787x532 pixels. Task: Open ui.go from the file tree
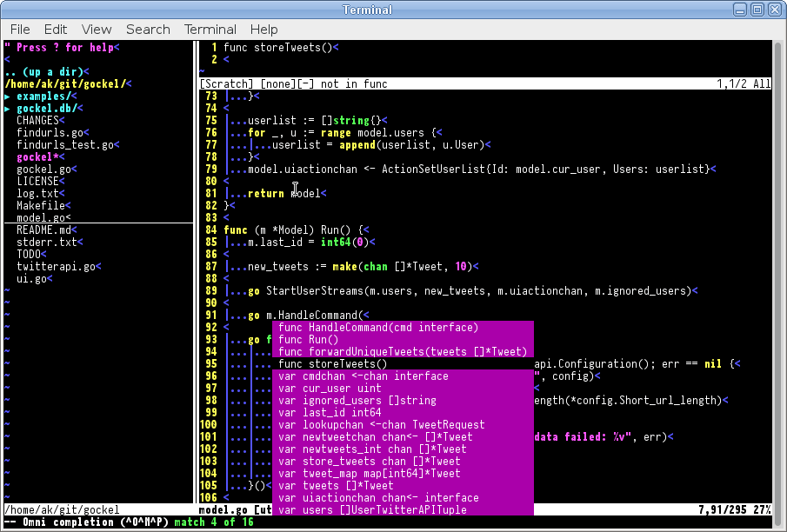(31, 279)
